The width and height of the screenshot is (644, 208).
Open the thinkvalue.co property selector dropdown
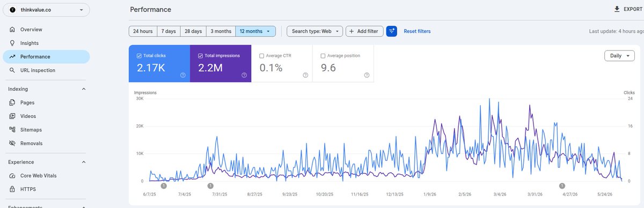tap(46, 10)
